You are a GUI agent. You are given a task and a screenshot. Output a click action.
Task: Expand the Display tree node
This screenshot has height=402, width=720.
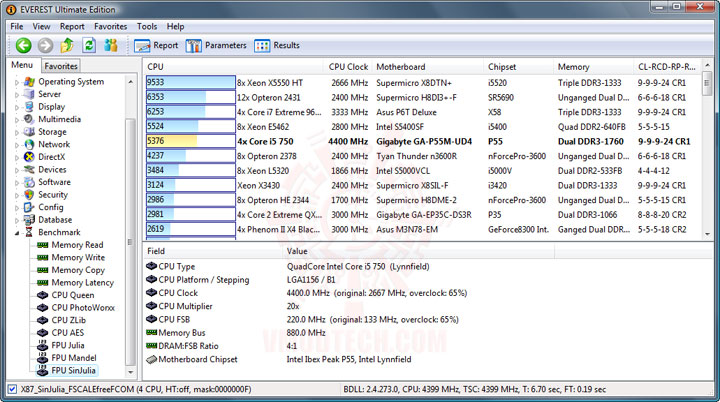17,107
